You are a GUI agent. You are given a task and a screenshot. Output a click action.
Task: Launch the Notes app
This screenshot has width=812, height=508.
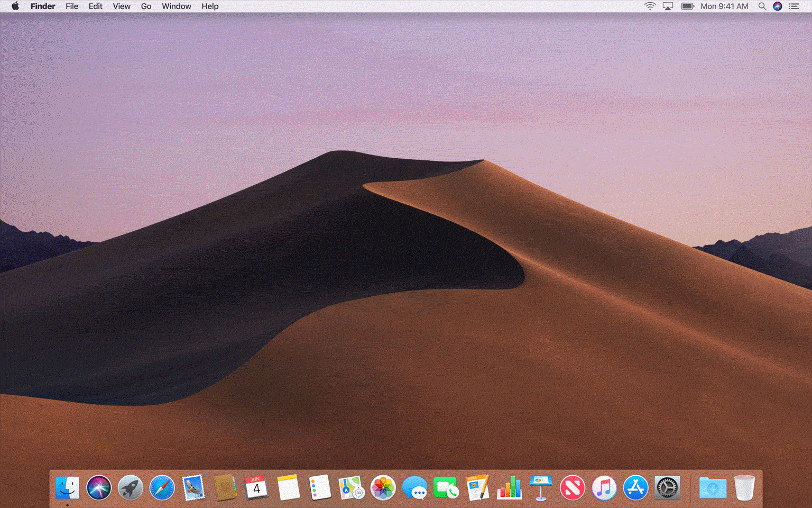point(289,488)
